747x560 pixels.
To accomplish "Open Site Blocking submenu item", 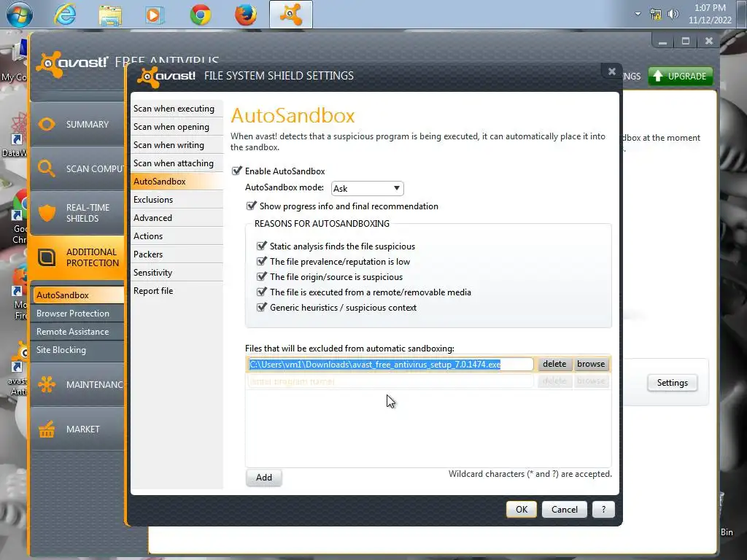I will pyautogui.click(x=78, y=350).
